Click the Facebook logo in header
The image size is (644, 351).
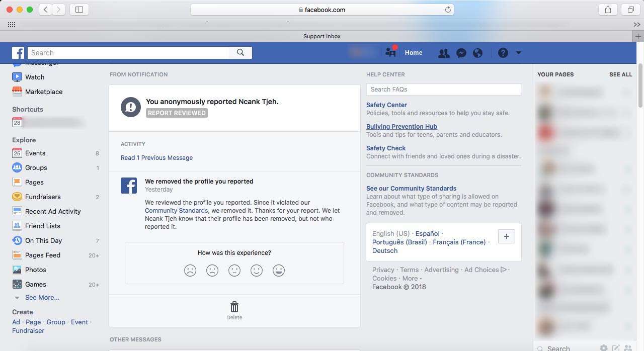click(x=18, y=53)
